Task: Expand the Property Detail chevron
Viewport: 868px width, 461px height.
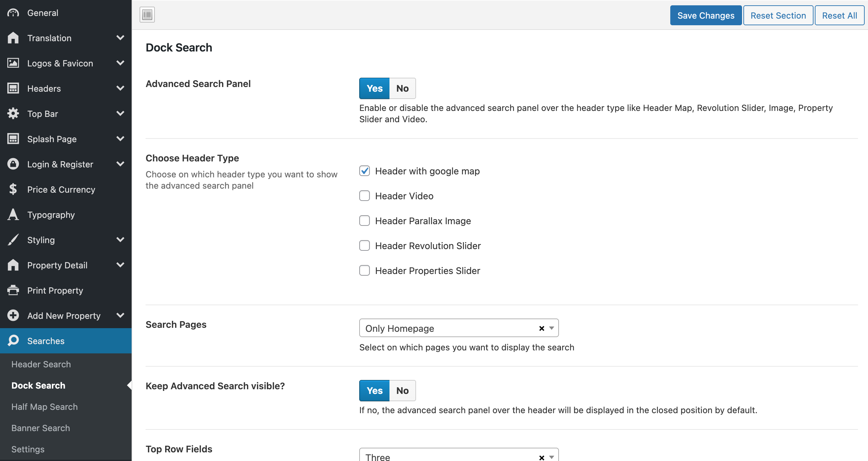Action: [120, 265]
